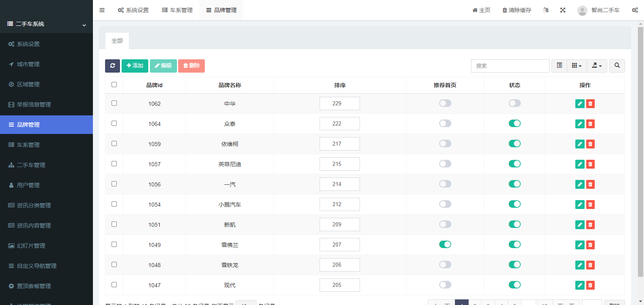Delete brand 现代 using red trash icon
Viewport: 644px width, 305px height.
pyautogui.click(x=590, y=285)
